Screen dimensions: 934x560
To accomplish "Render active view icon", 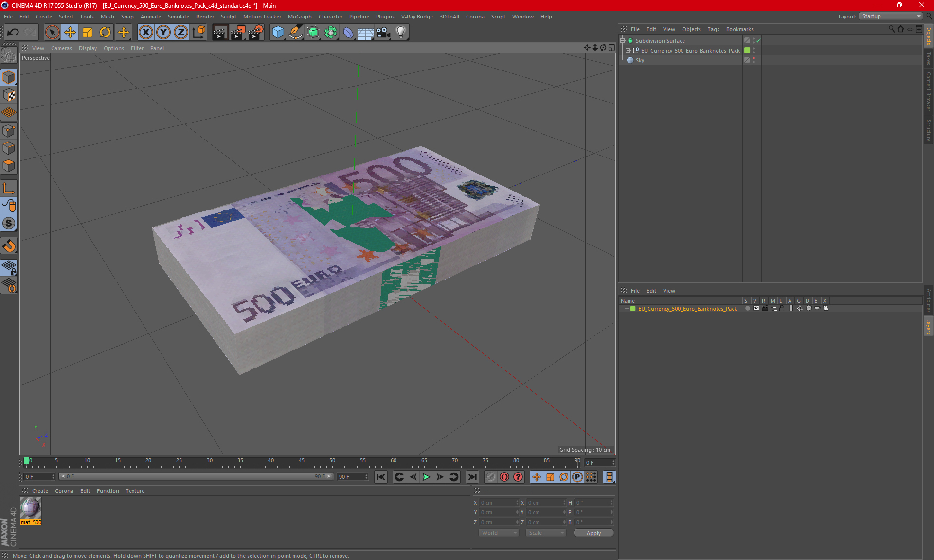I will pyautogui.click(x=220, y=32).
